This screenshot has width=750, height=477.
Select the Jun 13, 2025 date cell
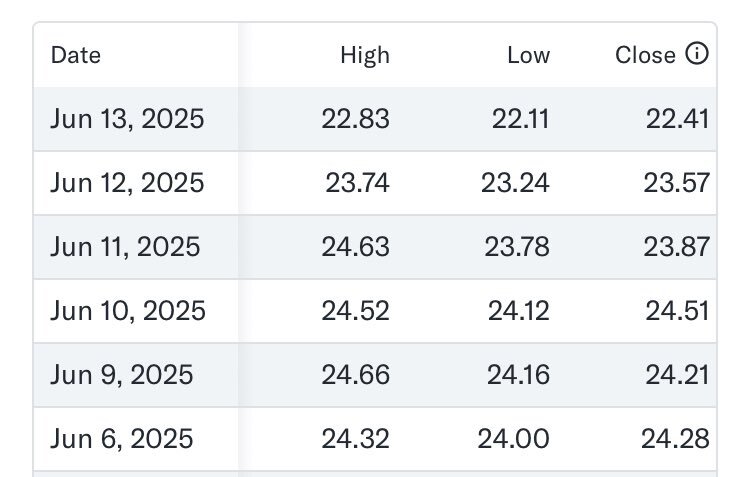tap(127, 119)
